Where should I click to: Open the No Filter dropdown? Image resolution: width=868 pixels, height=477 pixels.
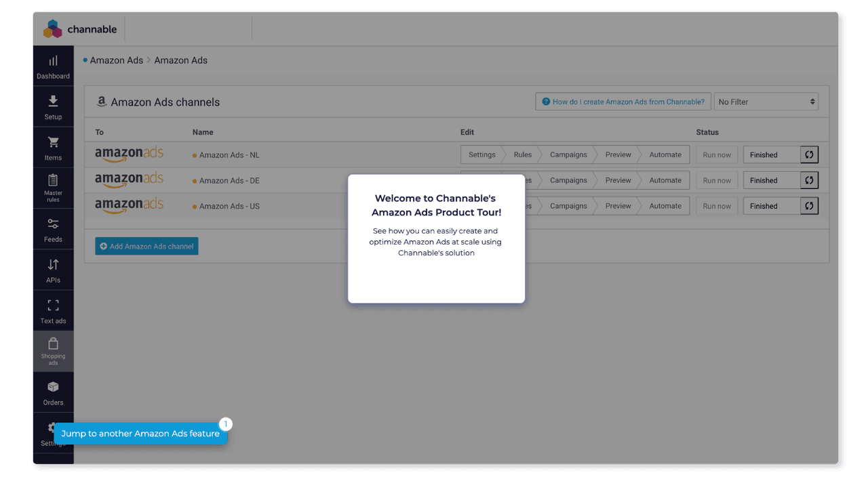tap(766, 102)
